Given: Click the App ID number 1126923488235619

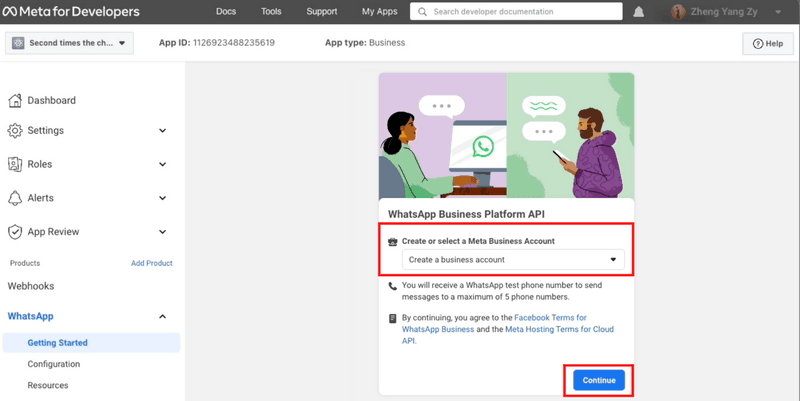Looking at the screenshot, I should (234, 43).
